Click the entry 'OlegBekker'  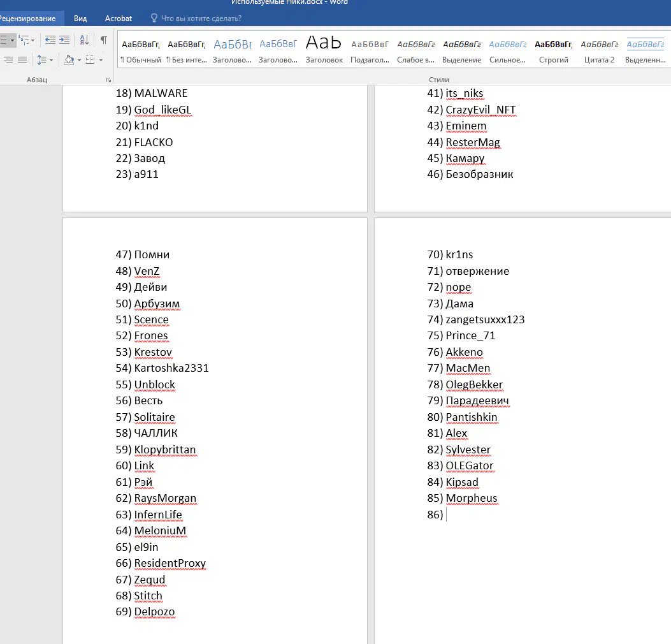coord(474,385)
